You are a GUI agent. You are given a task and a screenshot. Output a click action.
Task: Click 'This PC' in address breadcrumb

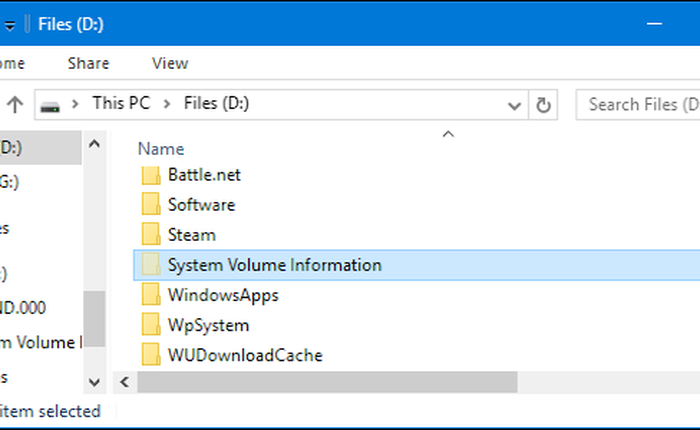[x=121, y=104]
